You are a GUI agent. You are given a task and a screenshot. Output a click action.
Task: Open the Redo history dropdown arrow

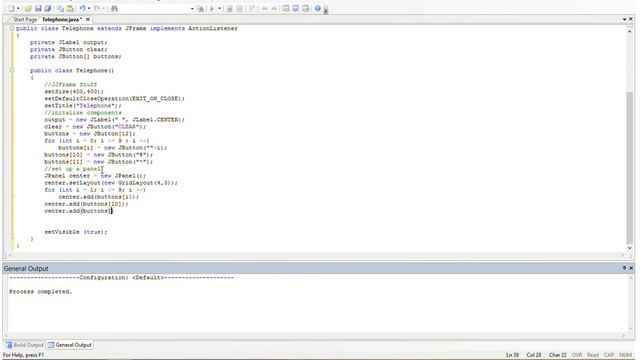[x=104, y=9]
